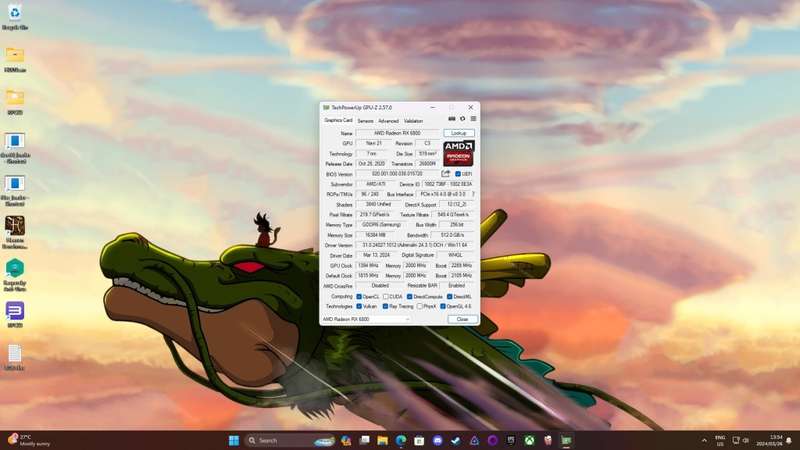Click the ENG US language indicator
Screen dimensions: 800x450
pyautogui.click(x=720, y=440)
